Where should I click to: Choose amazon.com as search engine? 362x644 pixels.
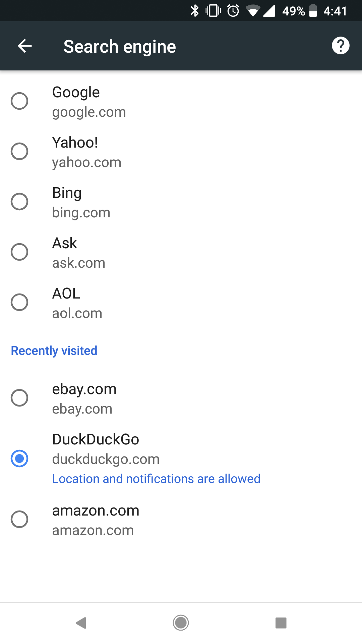click(19, 519)
